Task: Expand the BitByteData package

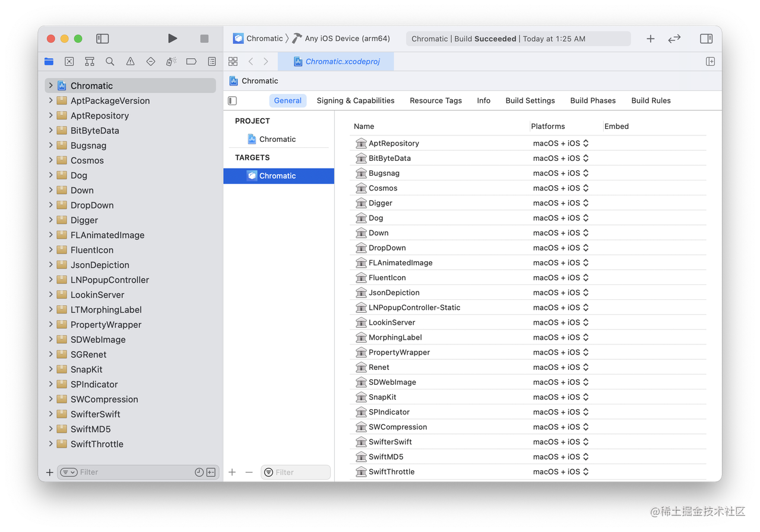Action: (51, 130)
